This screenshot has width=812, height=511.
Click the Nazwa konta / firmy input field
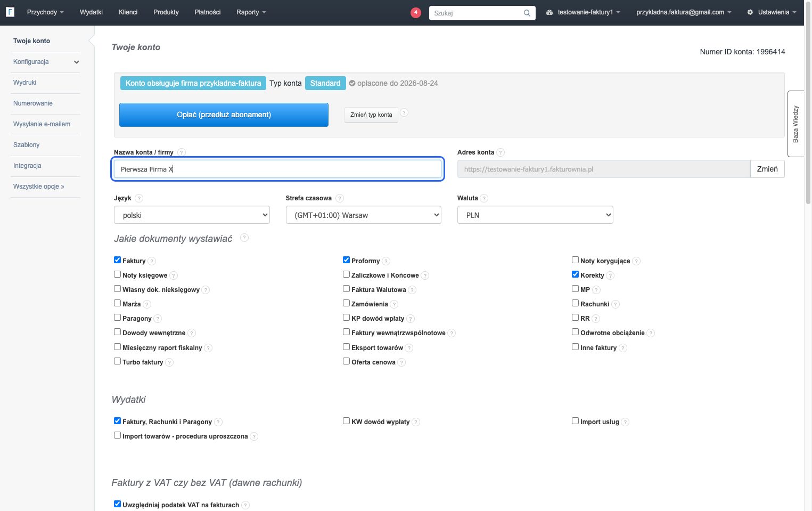[x=277, y=169]
